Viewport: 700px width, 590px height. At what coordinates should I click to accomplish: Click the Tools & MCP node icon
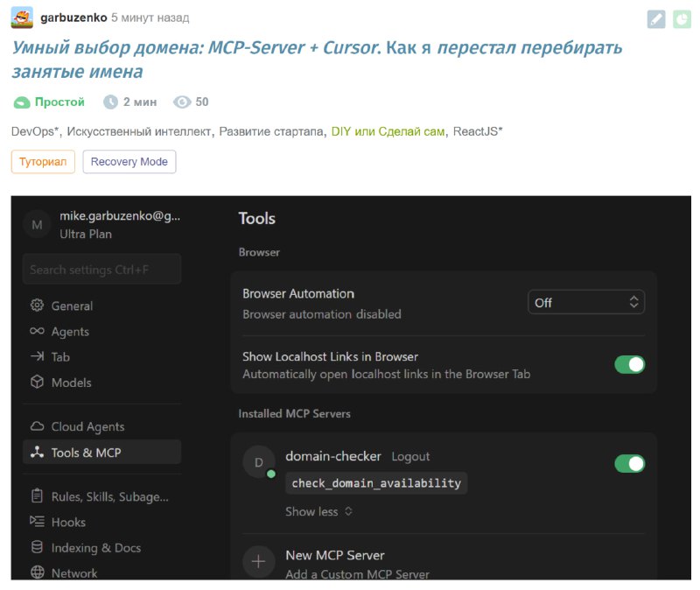[x=37, y=452]
